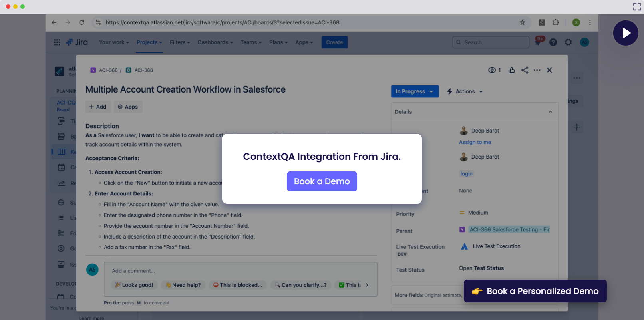Open the Jira settings gear icon
Viewport: 644px width, 320px height.
coord(568,42)
